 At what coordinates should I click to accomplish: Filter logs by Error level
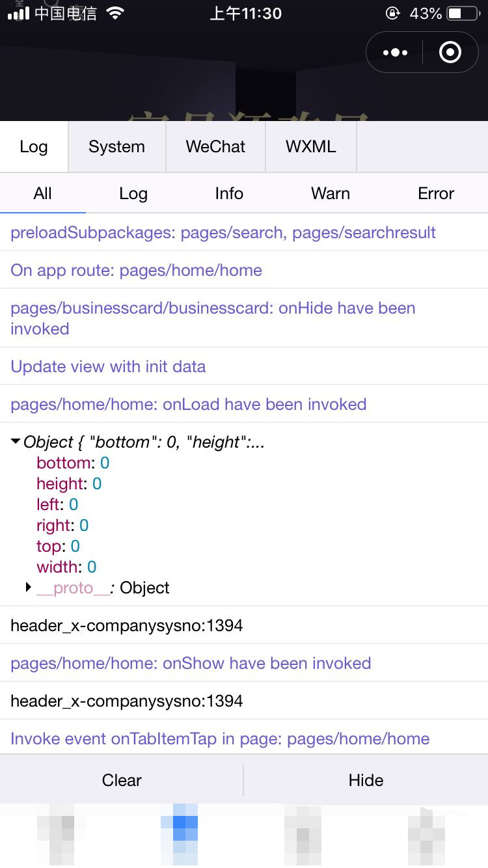coord(436,193)
